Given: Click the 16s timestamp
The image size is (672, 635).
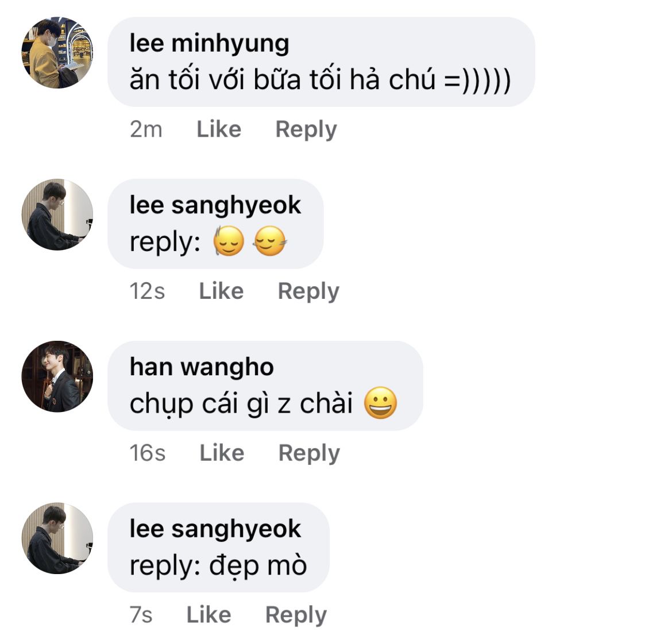Looking at the screenshot, I should pyautogui.click(x=148, y=453).
